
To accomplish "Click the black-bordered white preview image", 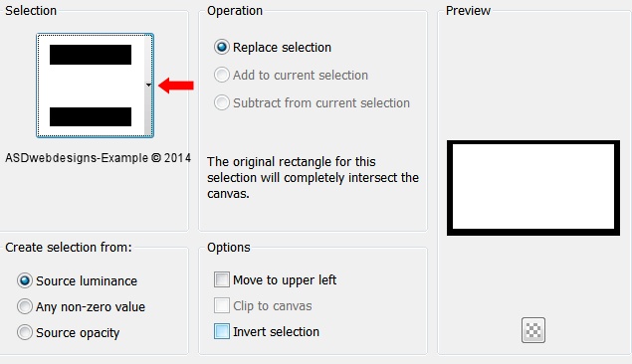I will (x=532, y=188).
